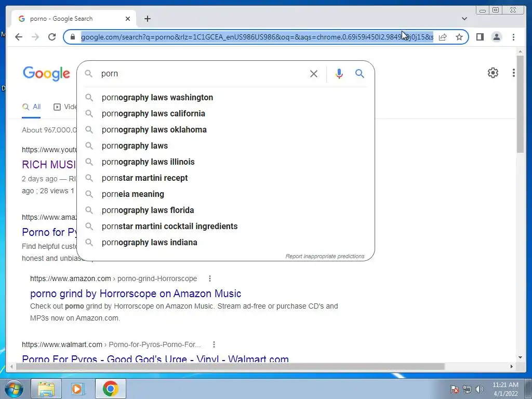This screenshot has height=399, width=532.
Task: Open network icon in system tray
Action: click(x=467, y=389)
